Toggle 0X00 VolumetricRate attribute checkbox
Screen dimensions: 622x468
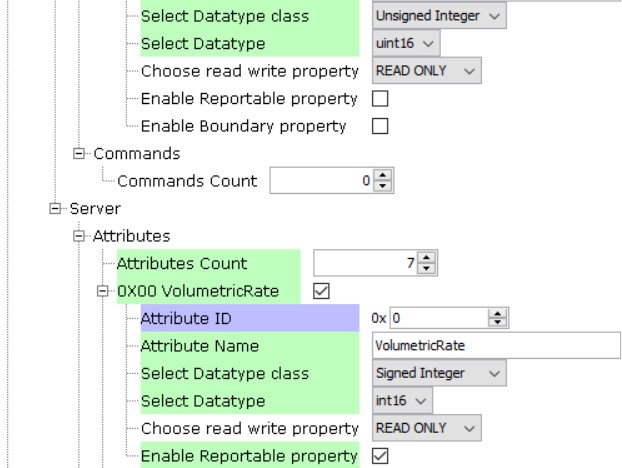pos(322,291)
